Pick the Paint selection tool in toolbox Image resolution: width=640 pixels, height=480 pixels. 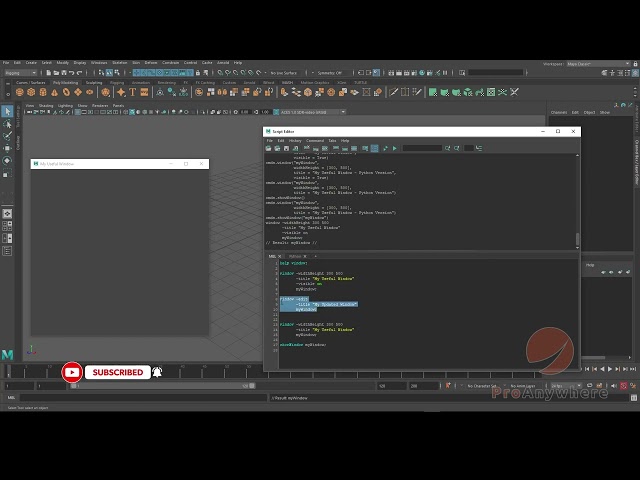(x=7, y=136)
